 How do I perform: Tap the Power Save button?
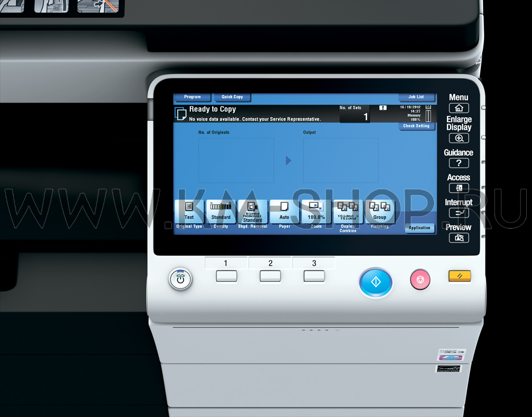180,279
